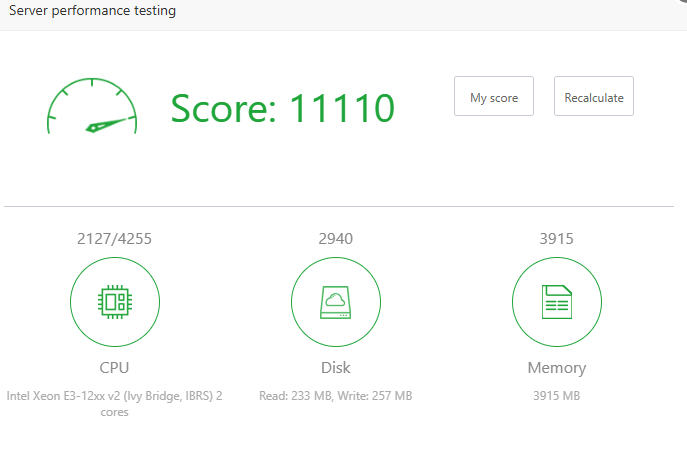Screen dimensions: 687x451
Task: Click the green Score: 11110 text
Action: point(282,108)
